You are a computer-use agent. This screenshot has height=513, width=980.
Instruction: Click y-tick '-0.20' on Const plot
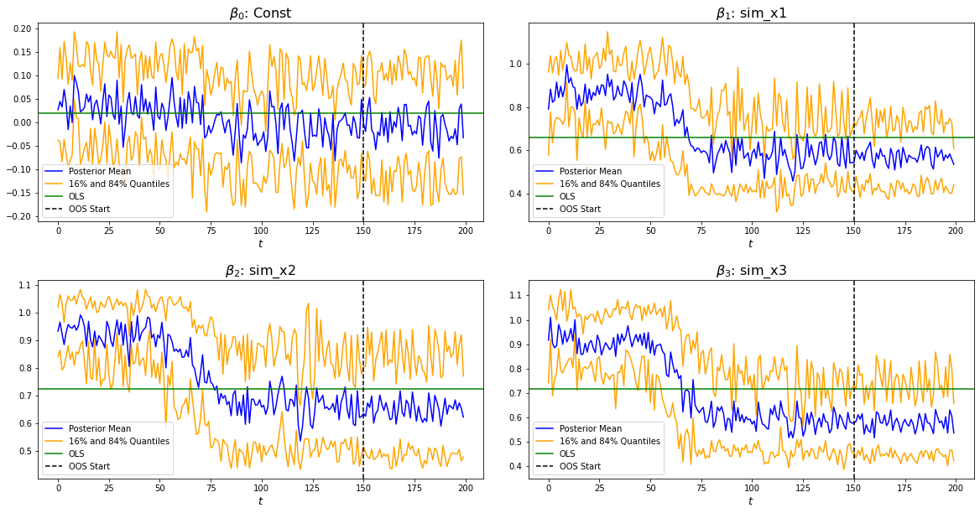(18, 216)
